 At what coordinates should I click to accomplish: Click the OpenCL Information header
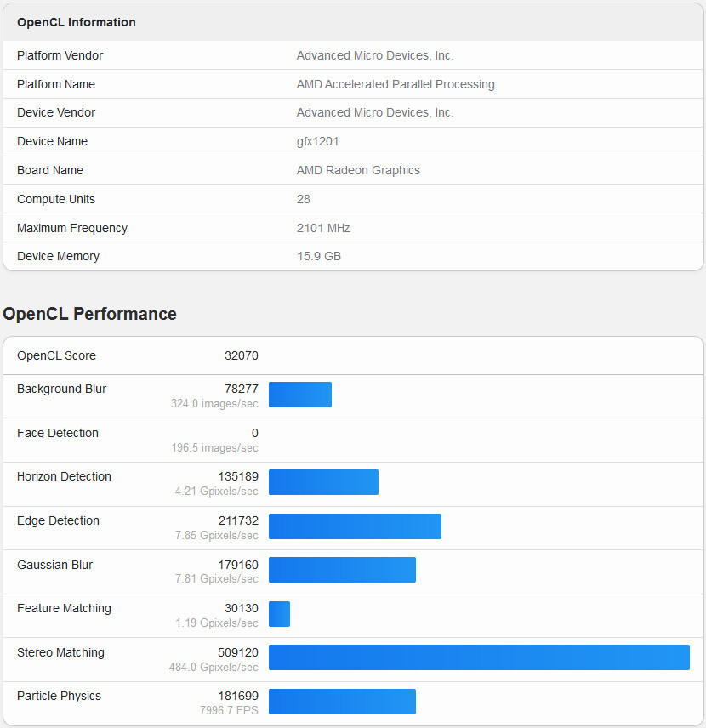point(77,22)
